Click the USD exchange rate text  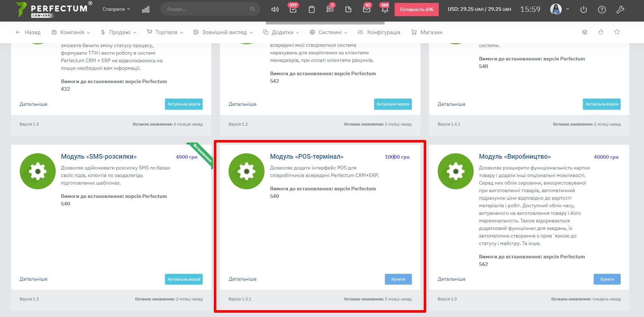point(479,9)
